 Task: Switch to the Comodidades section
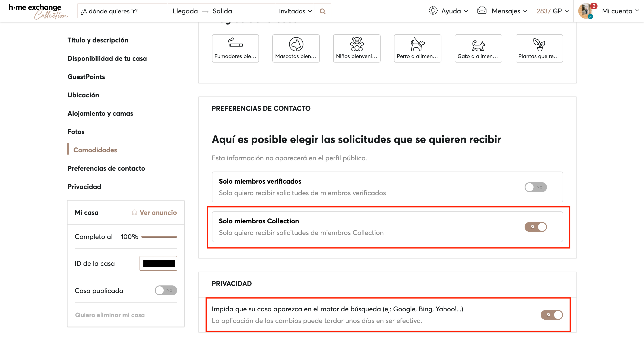(x=95, y=150)
